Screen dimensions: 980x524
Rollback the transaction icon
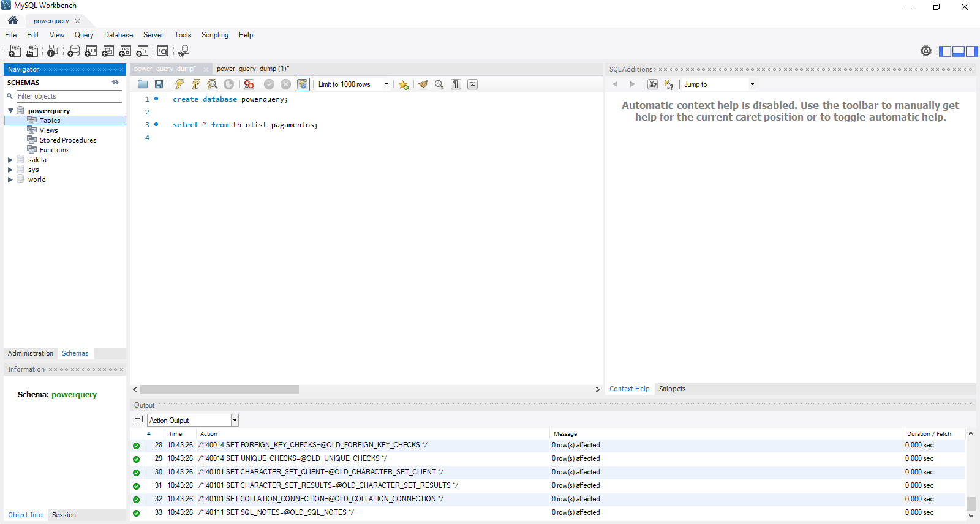(x=285, y=84)
